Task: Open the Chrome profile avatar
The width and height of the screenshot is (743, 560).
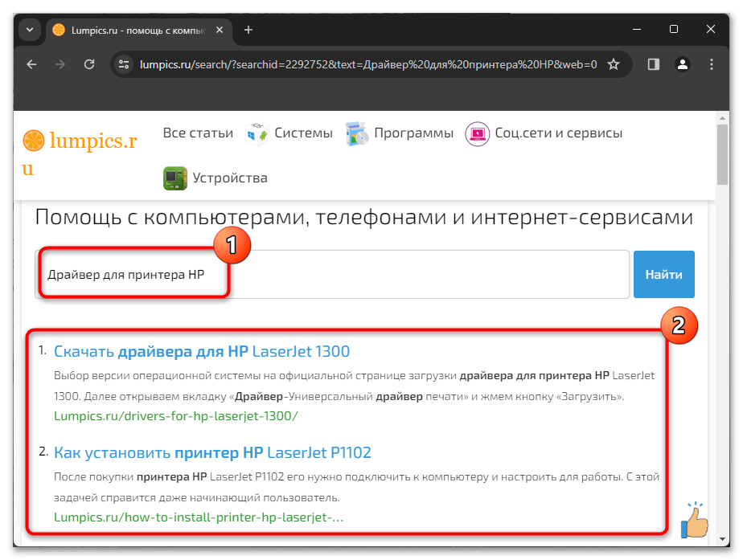Action: [682, 64]
